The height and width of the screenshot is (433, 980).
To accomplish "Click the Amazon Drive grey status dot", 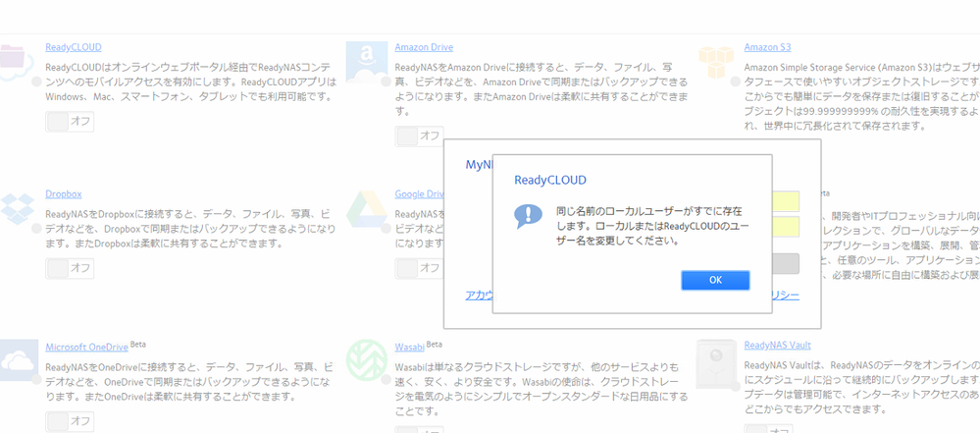I will 386,81.
